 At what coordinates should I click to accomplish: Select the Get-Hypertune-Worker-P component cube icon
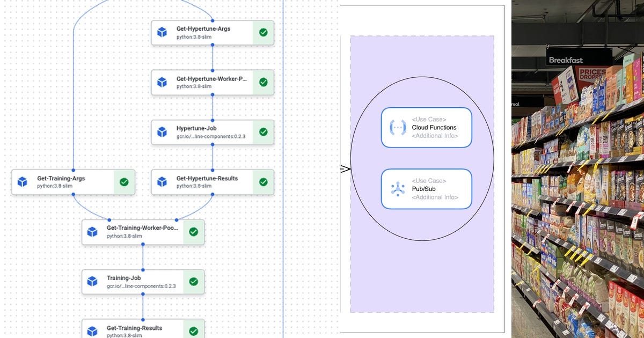point(163,82)
